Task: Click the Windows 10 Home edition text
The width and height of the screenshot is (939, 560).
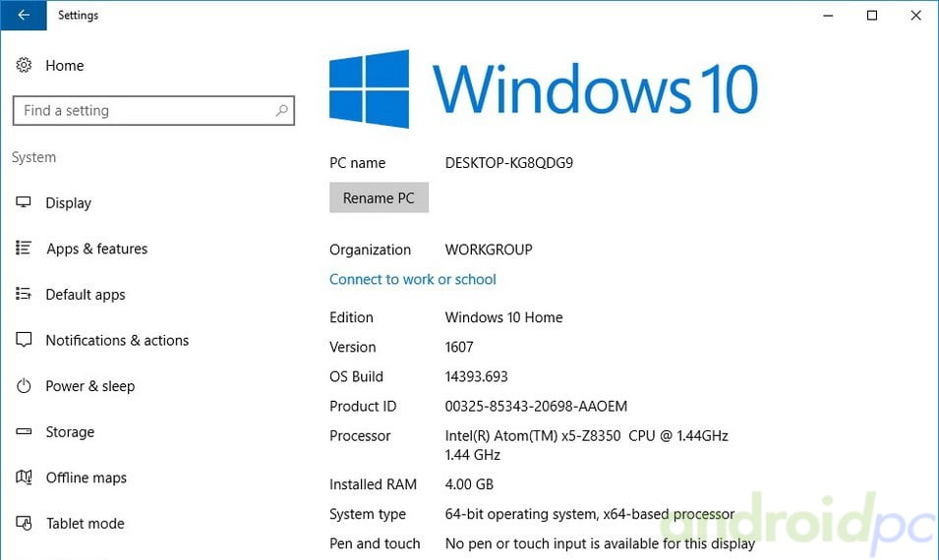Action: click(503, 317)
